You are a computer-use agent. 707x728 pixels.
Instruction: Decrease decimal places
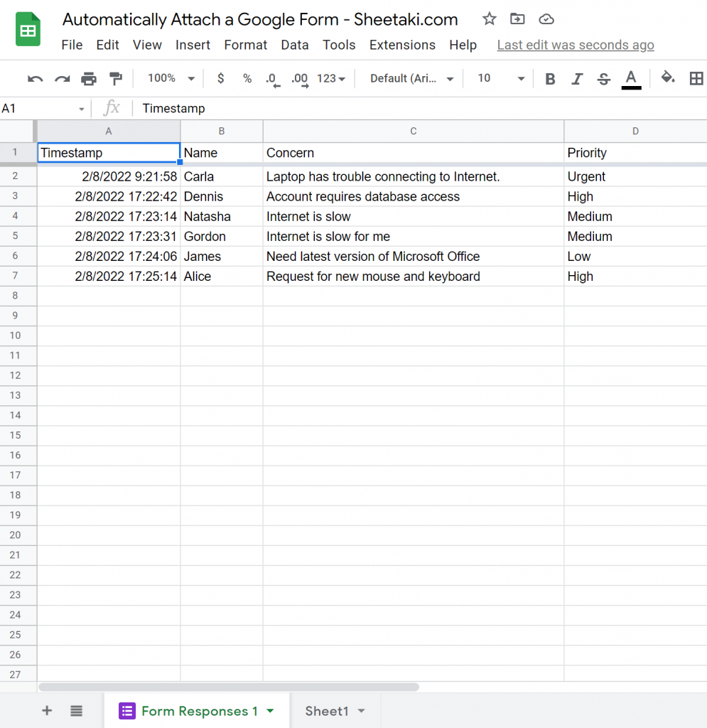272,78
